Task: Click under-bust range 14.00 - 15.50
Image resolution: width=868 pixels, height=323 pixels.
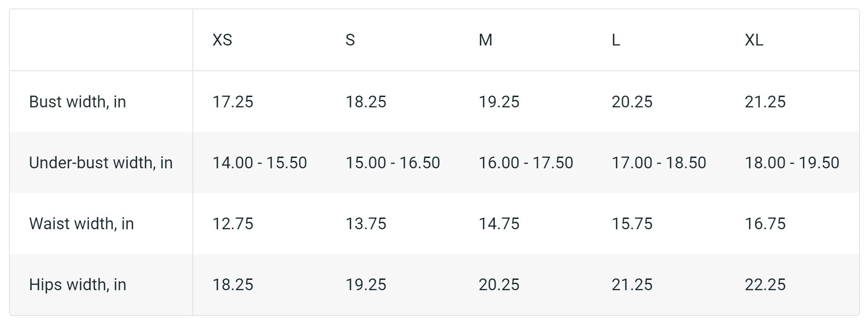Action: coord(259,163)
